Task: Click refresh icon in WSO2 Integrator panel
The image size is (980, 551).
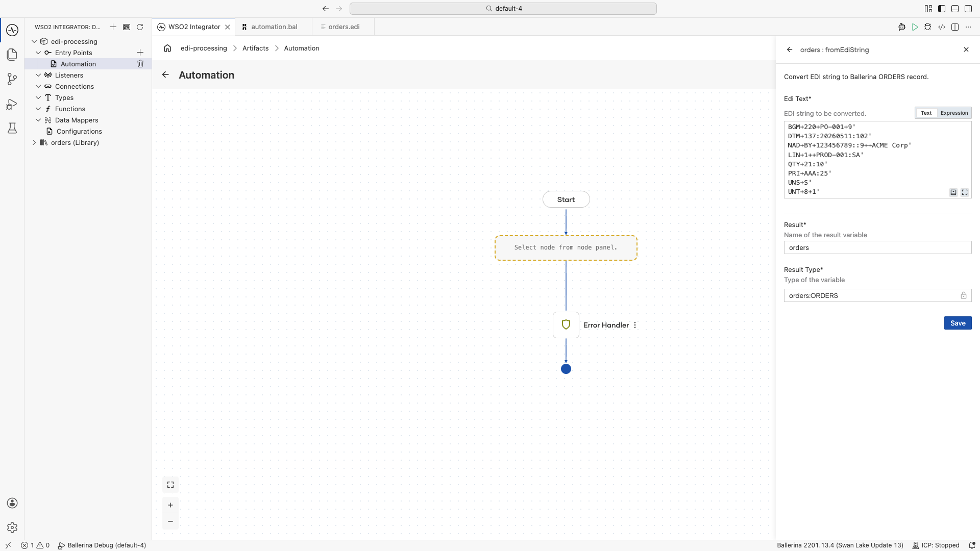Action: coord(140,27)
